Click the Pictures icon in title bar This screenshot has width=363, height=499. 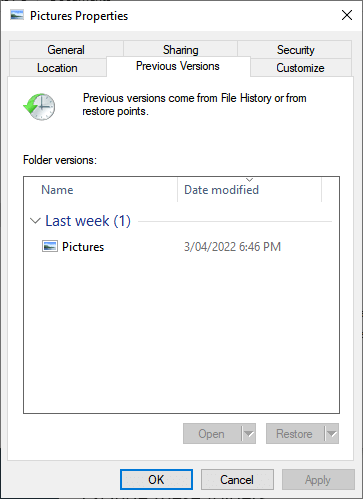point(17,15)
